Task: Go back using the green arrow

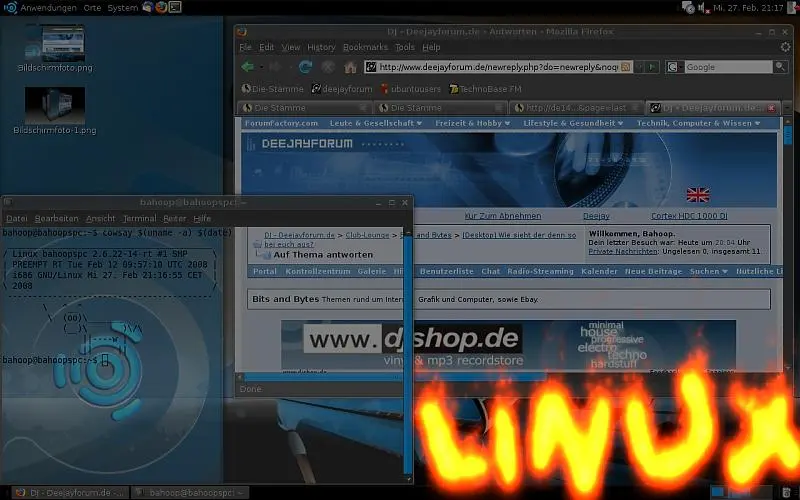Action: tap(247, 67)
